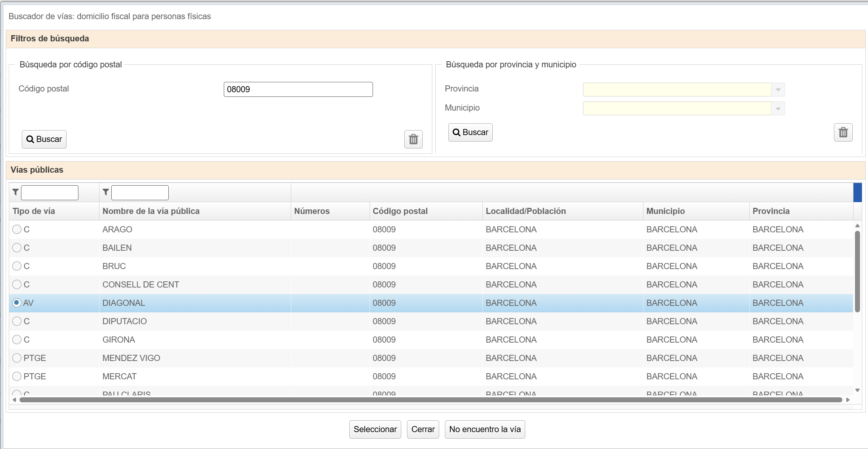Focus the Código postal input field
Viewport: 868px width, 449px height.
click(x=298, y=90)
